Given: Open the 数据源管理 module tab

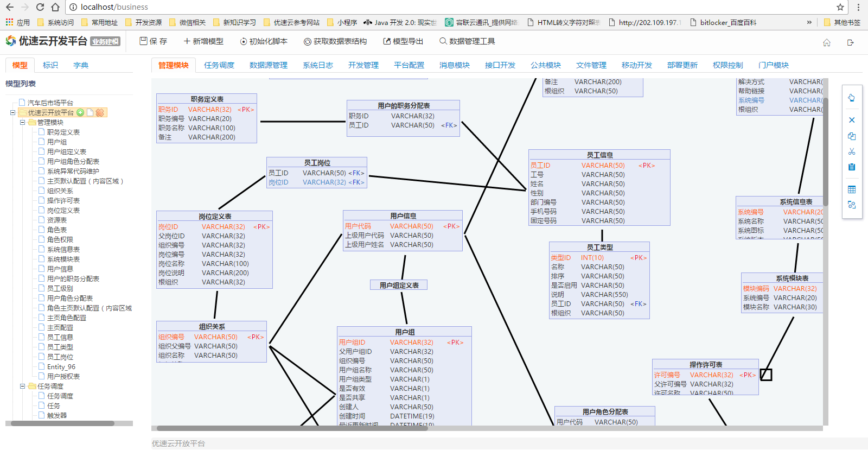Looking at the screenshot, I should click(269, 65).
